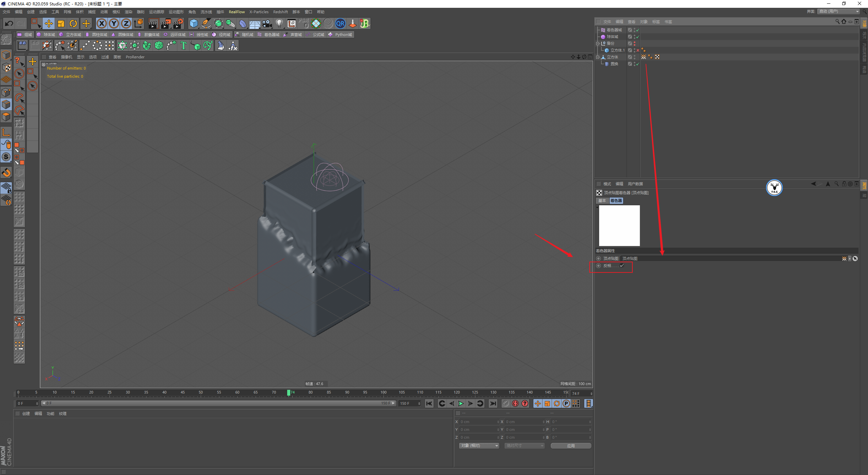
Task: Click the light bulb icon
Action: coord(279,23)
